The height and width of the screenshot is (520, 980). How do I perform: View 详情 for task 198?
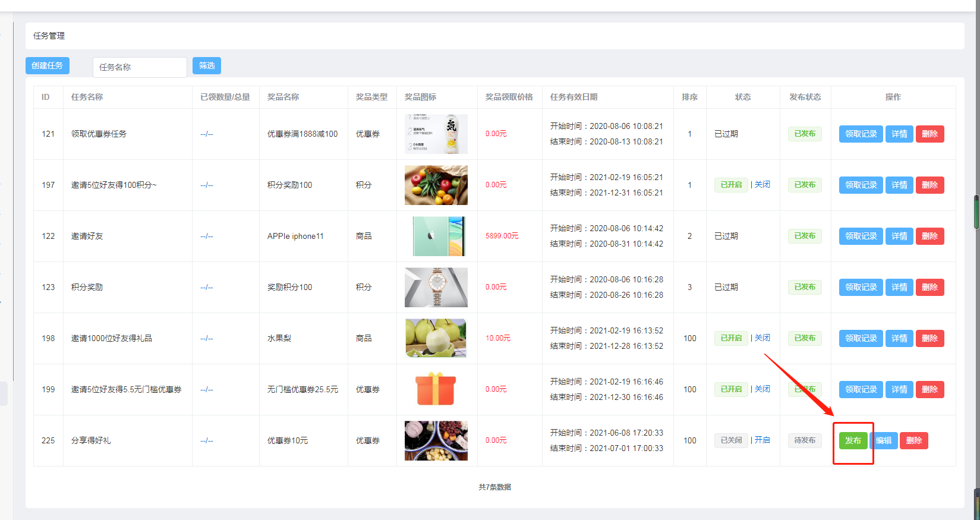tap(899, 338)
